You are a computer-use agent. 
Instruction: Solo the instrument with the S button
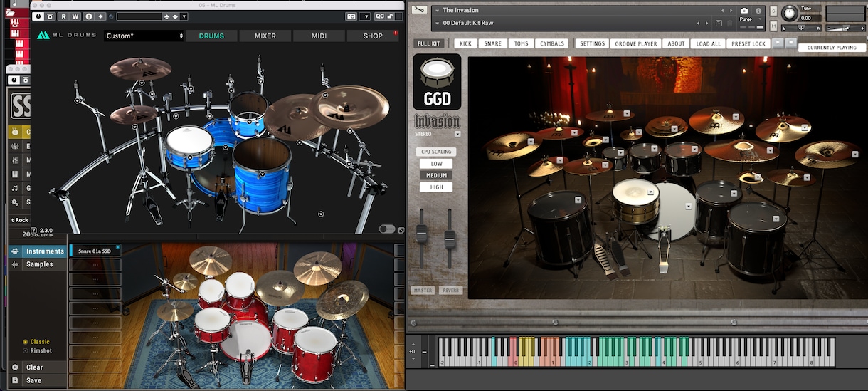coord(773,11)
